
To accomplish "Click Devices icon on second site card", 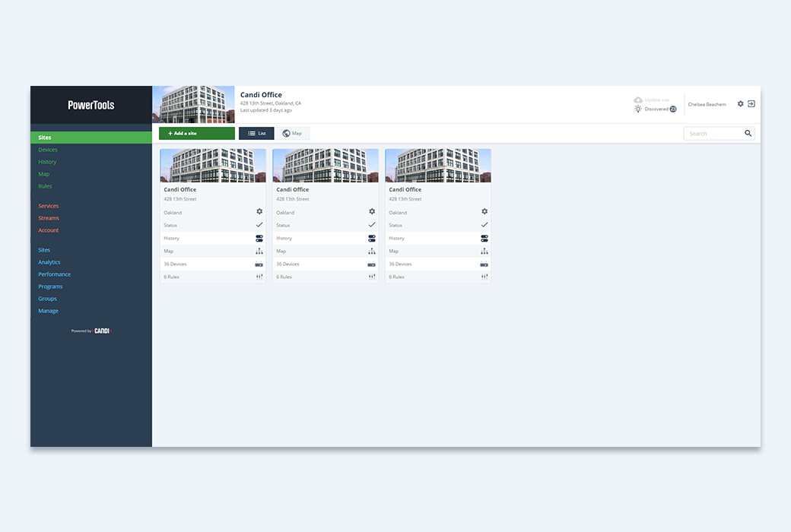I will [372, 264].
